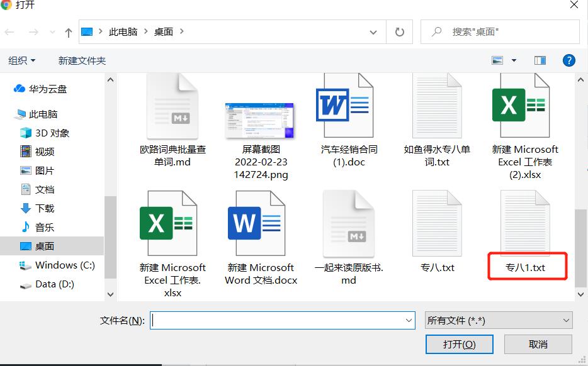Open the 所有文件 (*.*) file type dropdown
Viewport: 588px width, 366px height.
tap(498, 320)
